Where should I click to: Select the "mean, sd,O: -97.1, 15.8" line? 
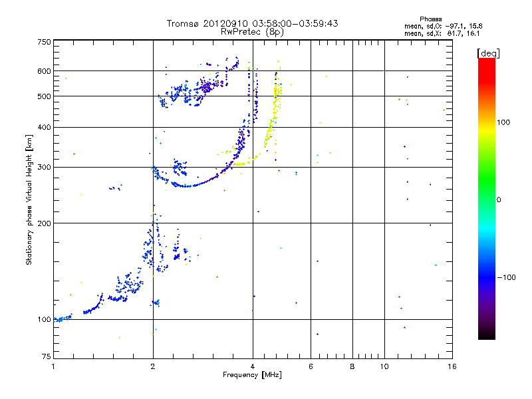point(444,26)
